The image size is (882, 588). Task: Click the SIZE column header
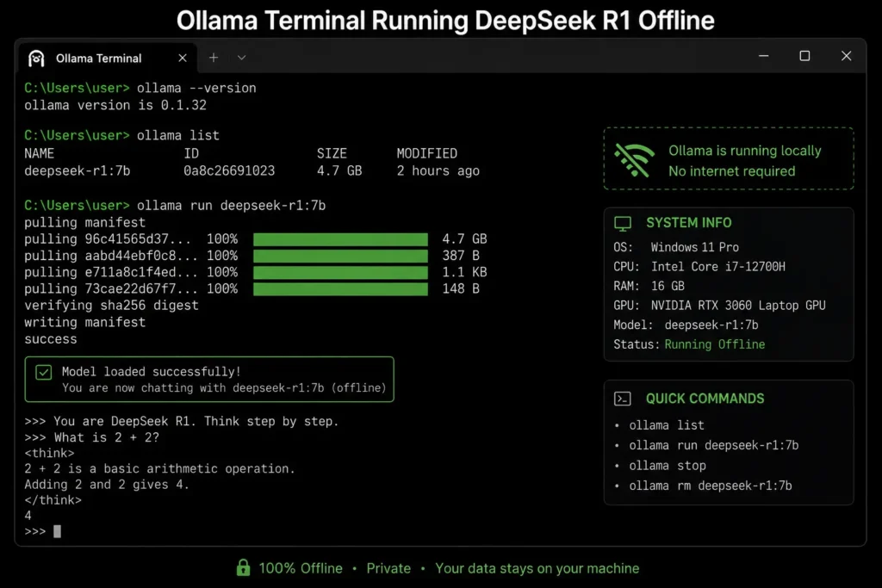332,153
